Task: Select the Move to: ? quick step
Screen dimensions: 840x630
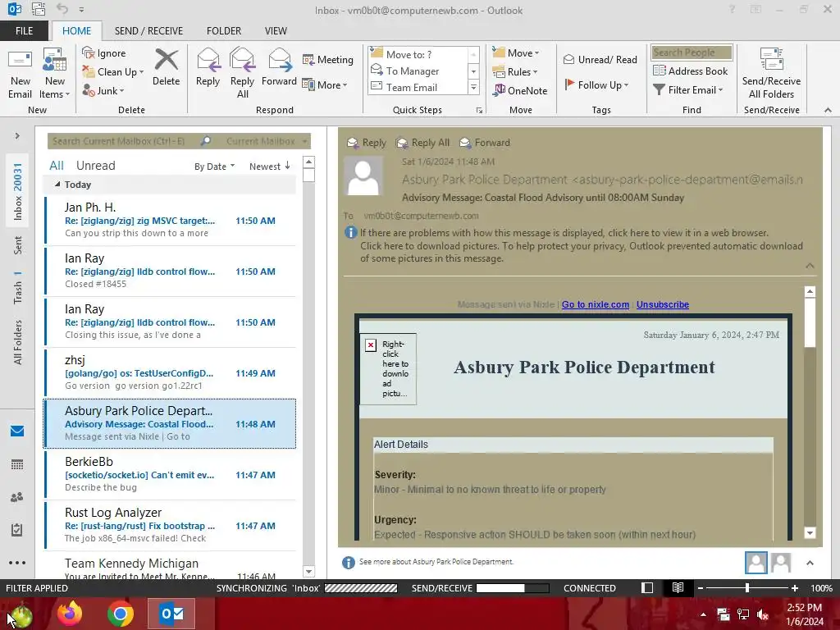Action: (x=418, y=54)
